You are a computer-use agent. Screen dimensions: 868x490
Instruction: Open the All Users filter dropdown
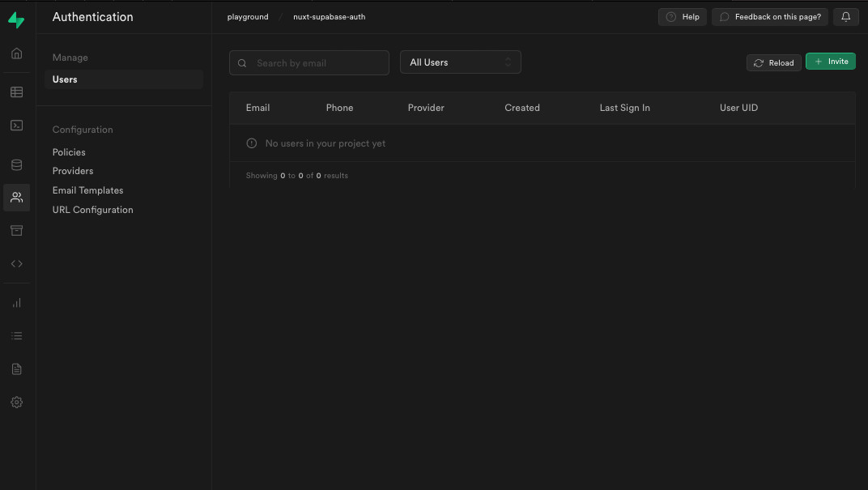click(x=460, y=62)
